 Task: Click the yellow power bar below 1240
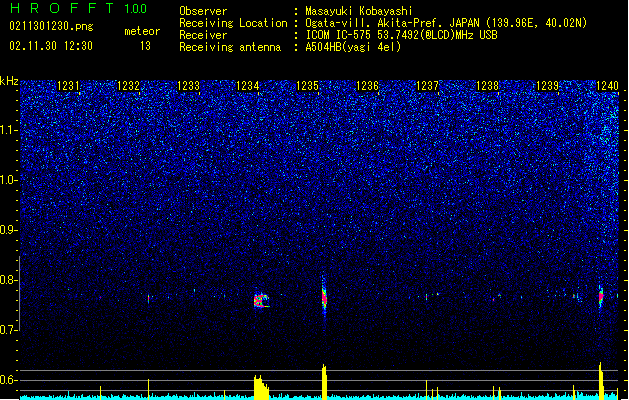(601, 381)
